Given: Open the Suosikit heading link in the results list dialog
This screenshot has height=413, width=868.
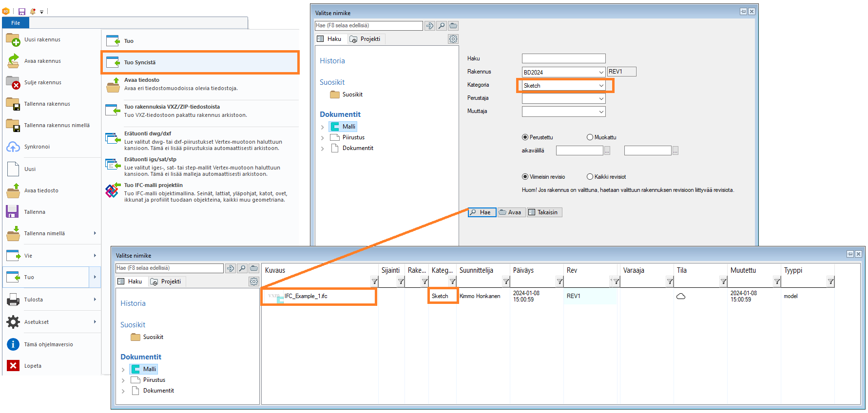Looking at the screenshot, I should pos(133,325).
